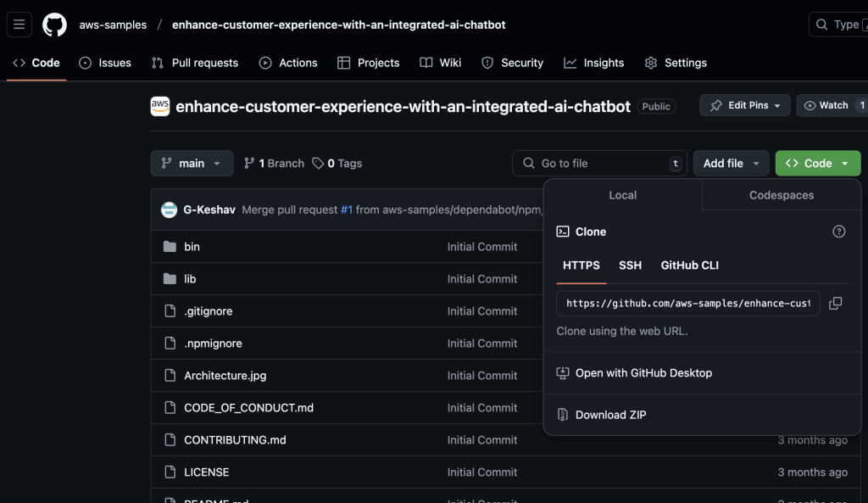Open the aws-samples organization link
The image size is (868, 503).
coord(113,25)
